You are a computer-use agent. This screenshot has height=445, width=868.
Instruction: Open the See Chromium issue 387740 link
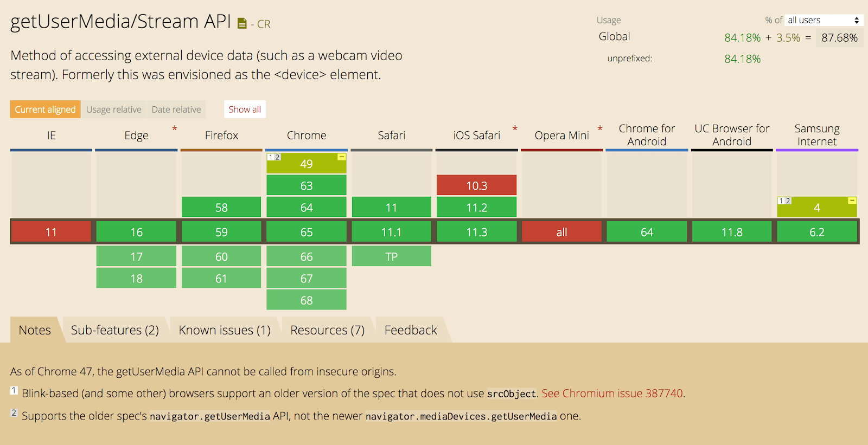click(612, 394)
